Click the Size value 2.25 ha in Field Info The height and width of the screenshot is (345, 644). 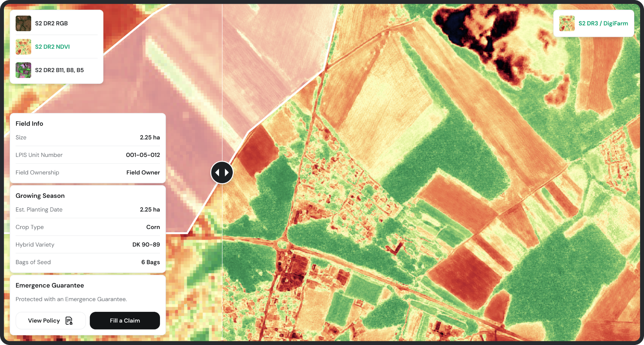coord(150,137)
